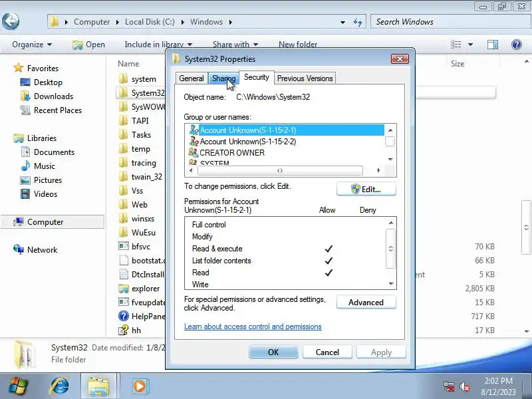Open Documents library in navigation pane
532x399 pixels.
pyautogui.click(x=54, y=152)
